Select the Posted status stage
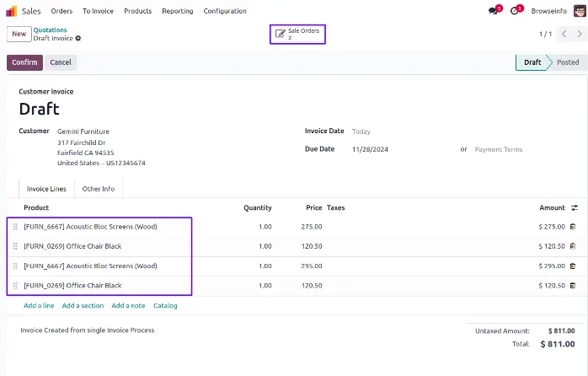The height and width of the screenshot is (376, 588). coord(567,62)
